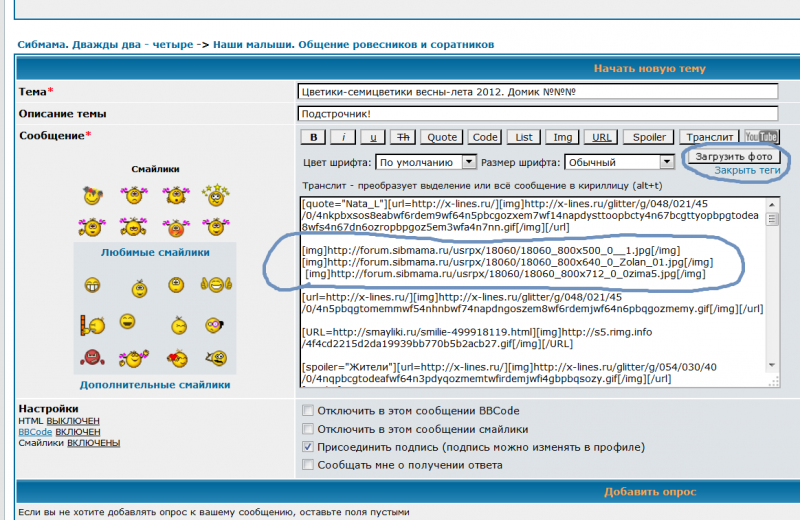
Task: Insert the two thumbs up smiley
Action: click(216, 284)
